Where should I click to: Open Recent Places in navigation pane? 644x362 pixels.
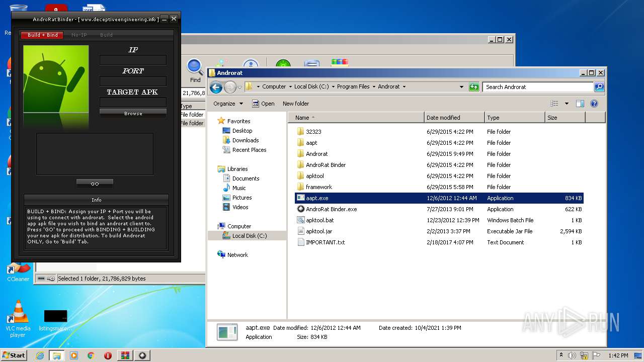pyautogui.click(x=249, y=150)
